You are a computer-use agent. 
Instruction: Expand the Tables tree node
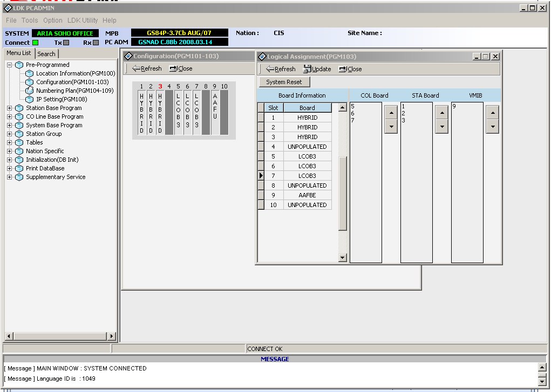click(10, 142)
